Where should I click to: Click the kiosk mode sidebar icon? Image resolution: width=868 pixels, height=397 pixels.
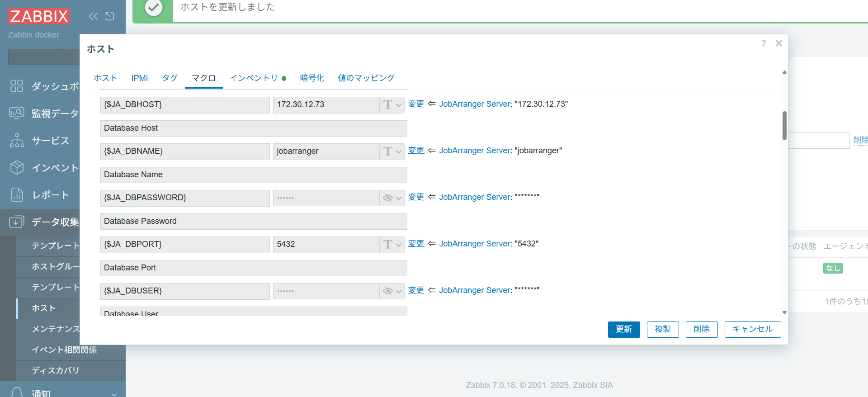coord(110,16)
